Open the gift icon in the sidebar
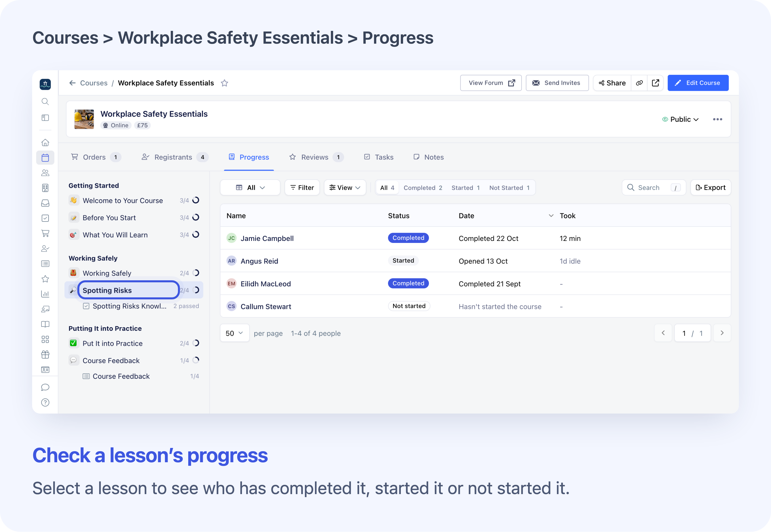 pos(45,354)
